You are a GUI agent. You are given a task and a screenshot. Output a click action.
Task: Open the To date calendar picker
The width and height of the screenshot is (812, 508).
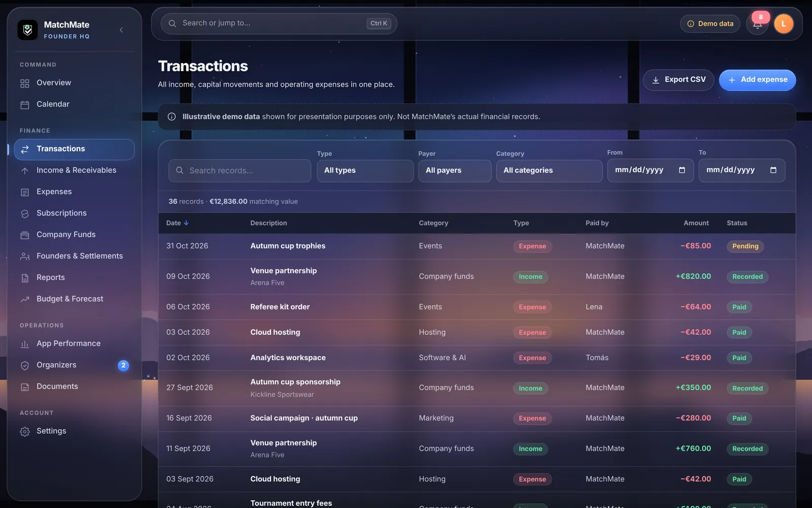(773, 170)
